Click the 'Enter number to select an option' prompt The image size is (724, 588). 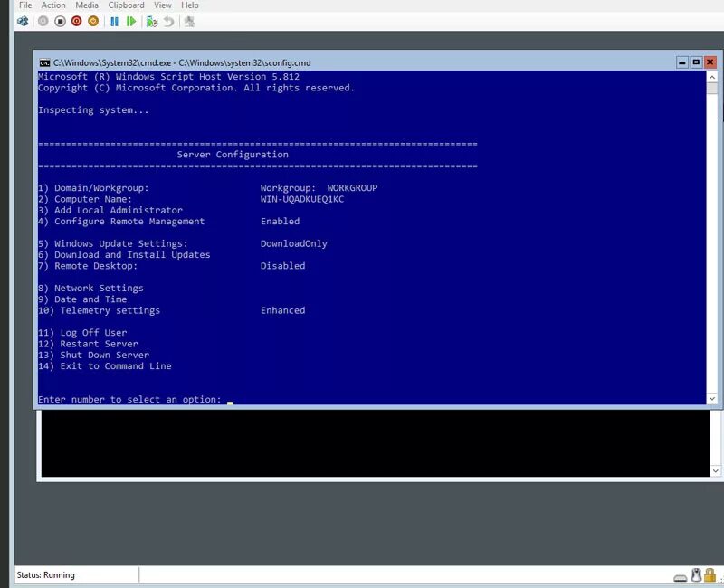(129, 399)
